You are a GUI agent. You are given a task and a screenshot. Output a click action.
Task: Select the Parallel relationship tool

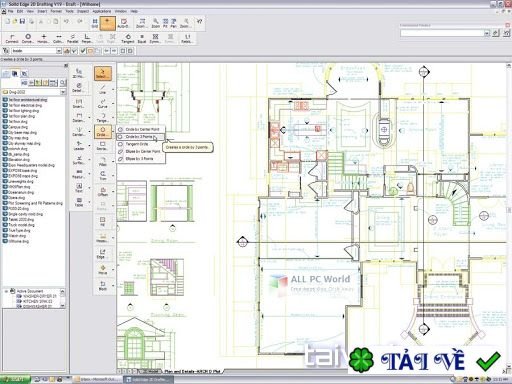[73, 38]
